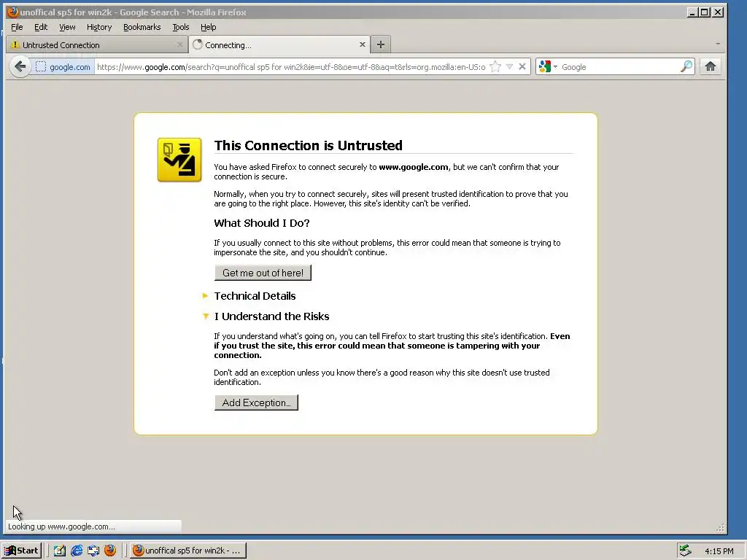This screenshot has width=747, height=560.
Task: Click the network system tray icon
Action: 685,551
